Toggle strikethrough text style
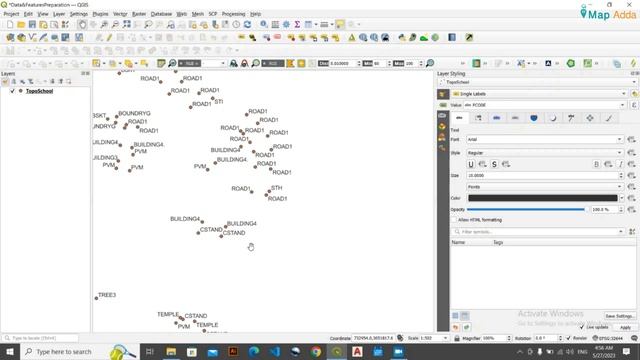Image resolution: width=640 pixels, height=360 pixels. point(494,164)
